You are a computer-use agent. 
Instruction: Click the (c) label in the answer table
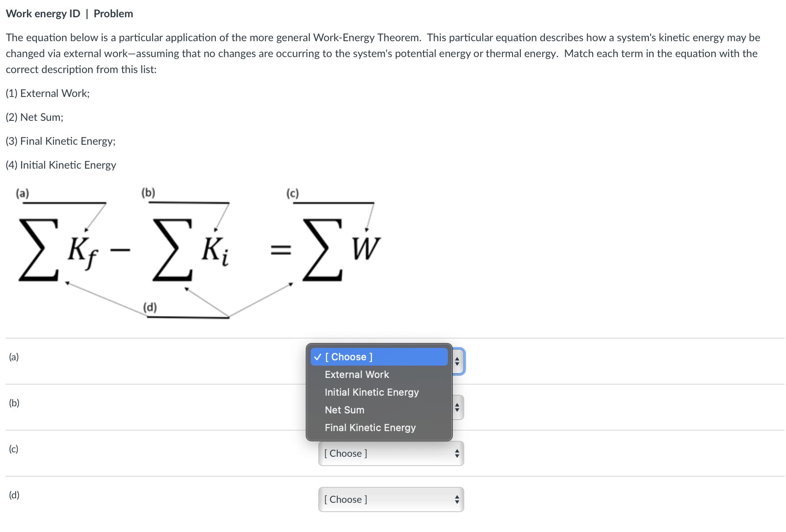[14, 449]
